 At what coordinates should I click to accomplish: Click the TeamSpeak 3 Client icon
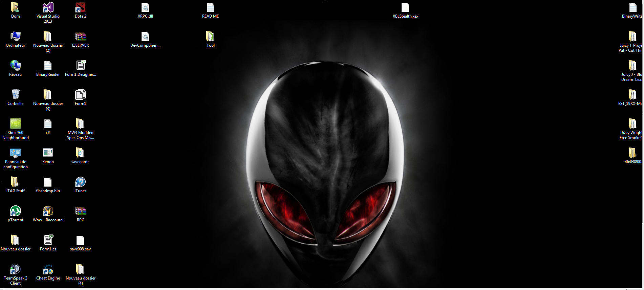click(16, 269)
